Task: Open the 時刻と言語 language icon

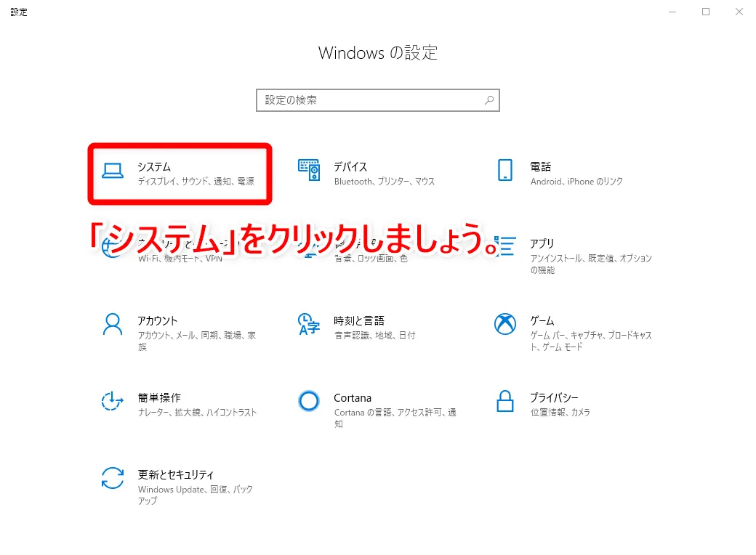Action: pyautogui.click(x=308, y=324)
